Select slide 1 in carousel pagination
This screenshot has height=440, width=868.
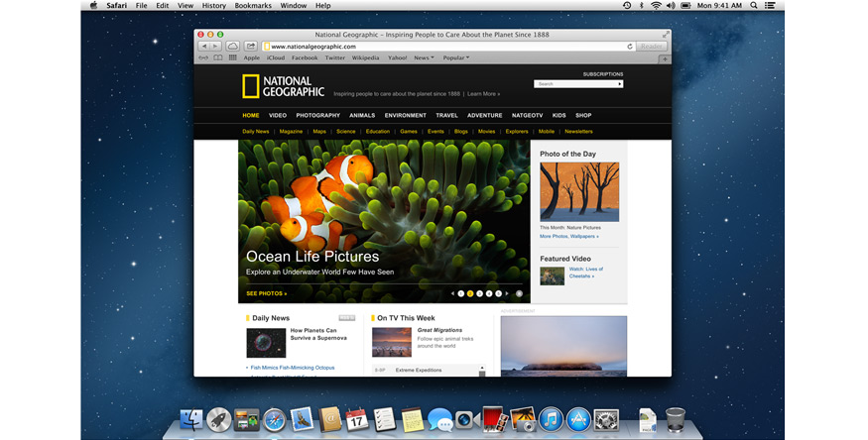pos(461,293)
